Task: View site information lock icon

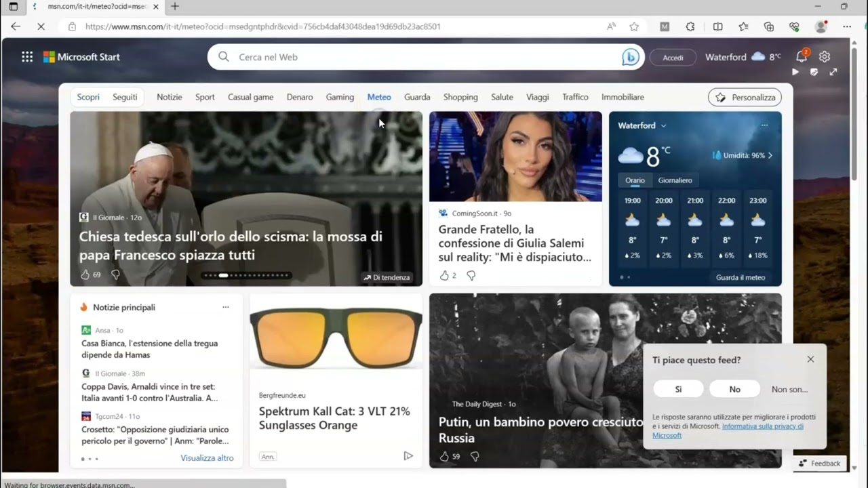Action: pos(72,26)
